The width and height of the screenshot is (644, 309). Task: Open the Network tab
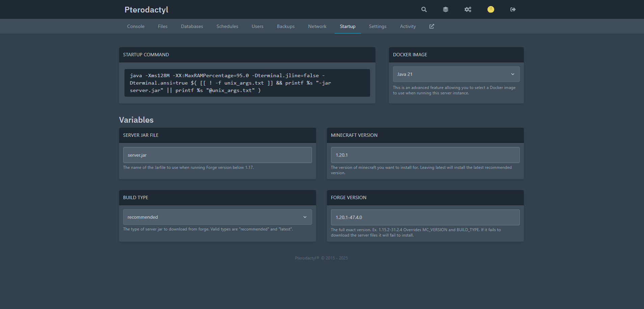coord(317,26)
